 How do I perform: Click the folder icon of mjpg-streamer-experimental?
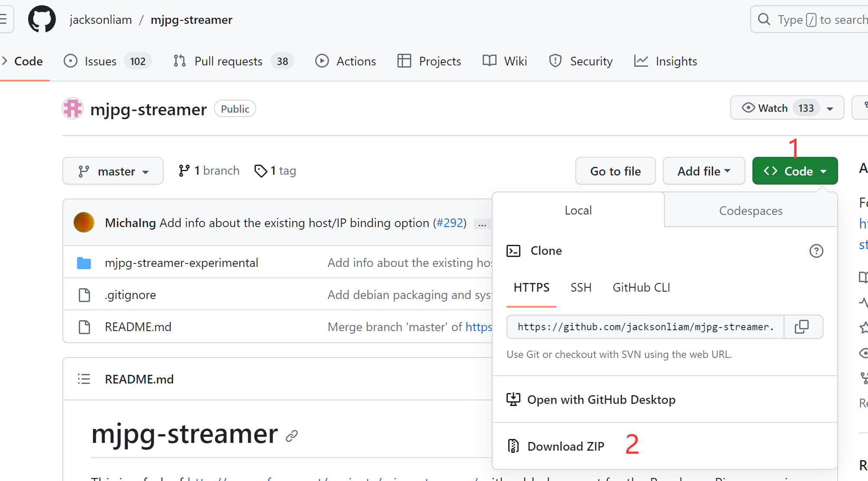click(x=84, y=263)
